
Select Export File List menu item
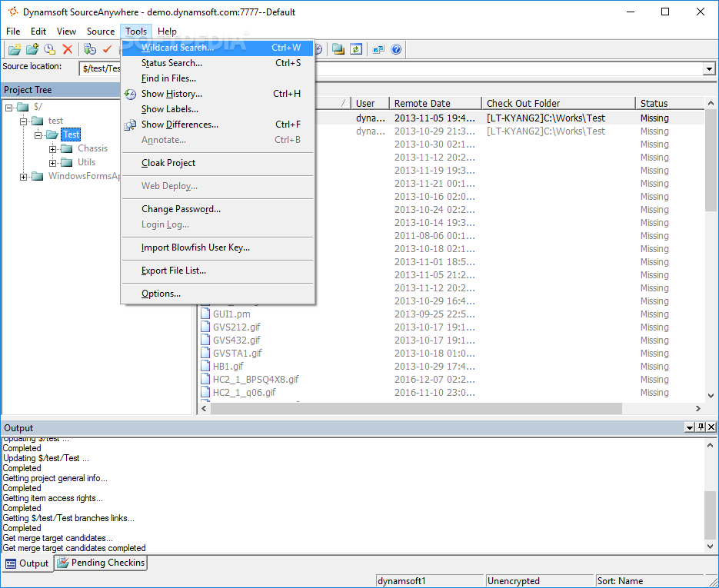point(218,271)
